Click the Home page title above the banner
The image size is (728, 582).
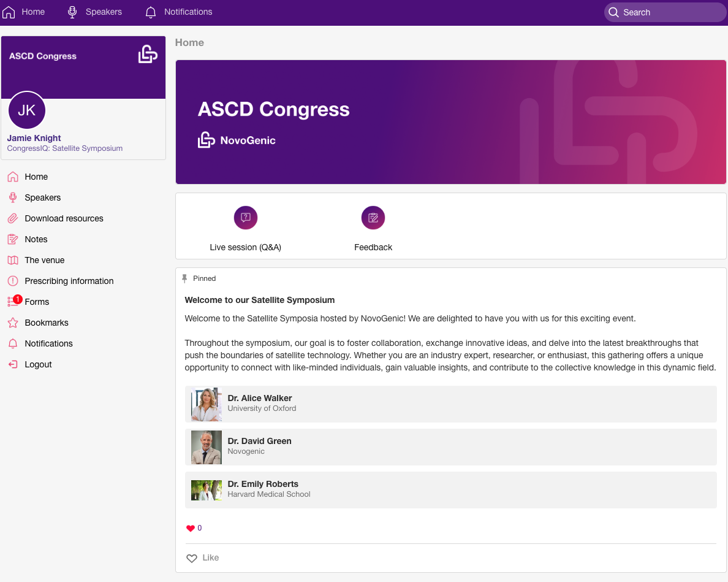189,43
